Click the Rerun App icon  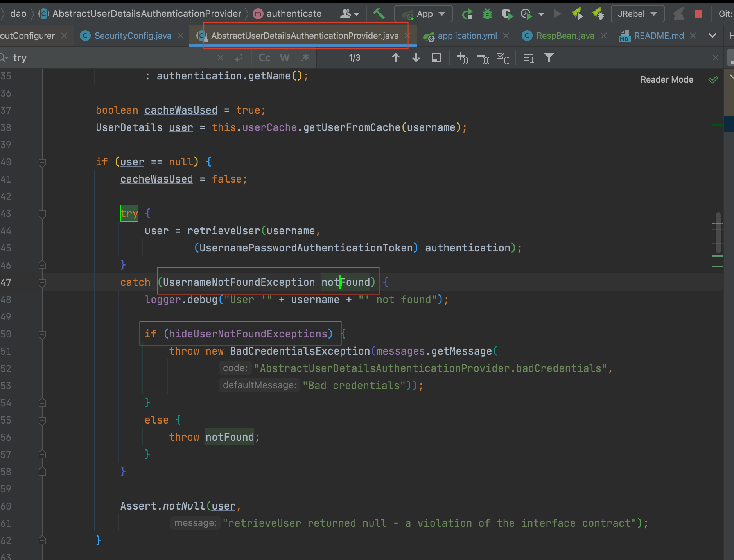point(467,14)
